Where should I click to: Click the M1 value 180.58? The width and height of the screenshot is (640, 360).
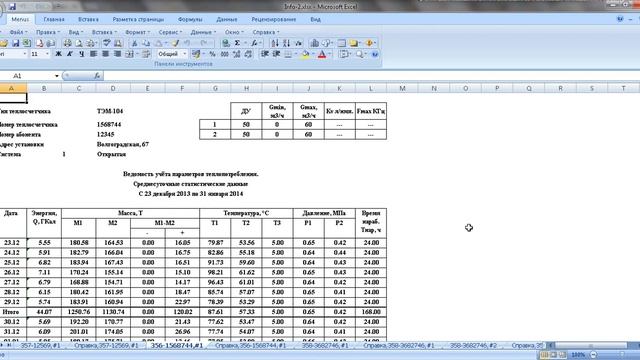point(78,243)
